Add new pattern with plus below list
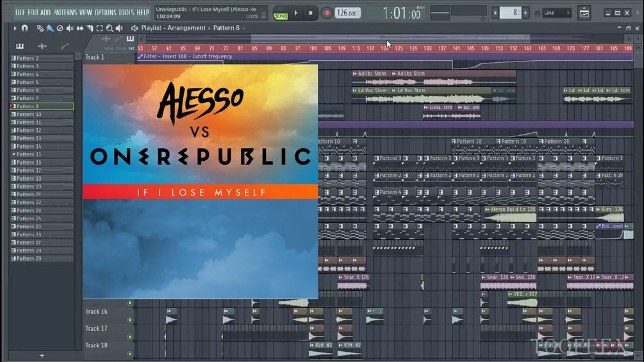Screen dimensions: 644x362 42,356
